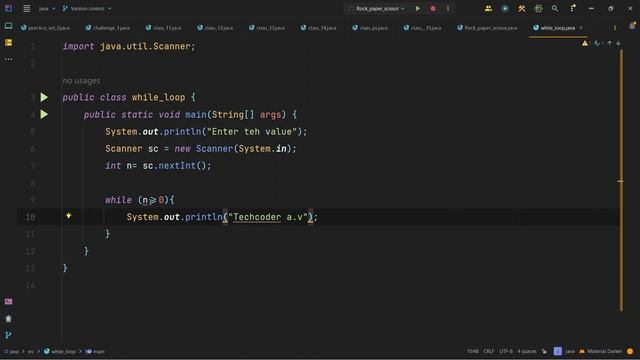Click run gutter icon beside main method
Image resolution: width=640 pixels, height=360 pixels.
click(x=44, y=114)
